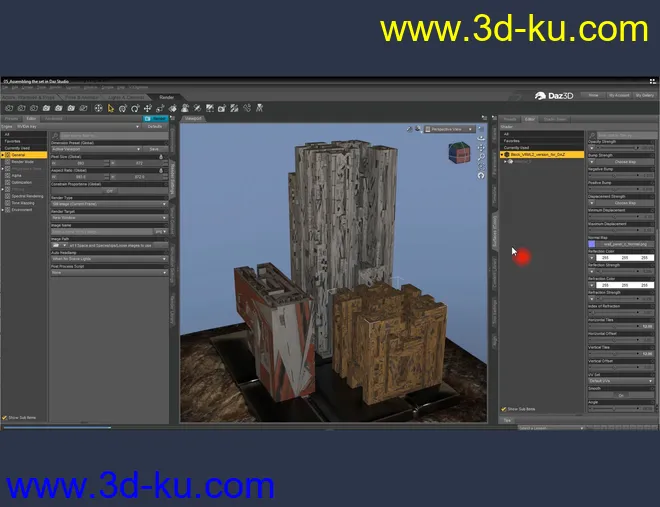660x507 pixels.
Task: Select the orbit/rotate view icon in viewport
Action: (x=480, y=139)
